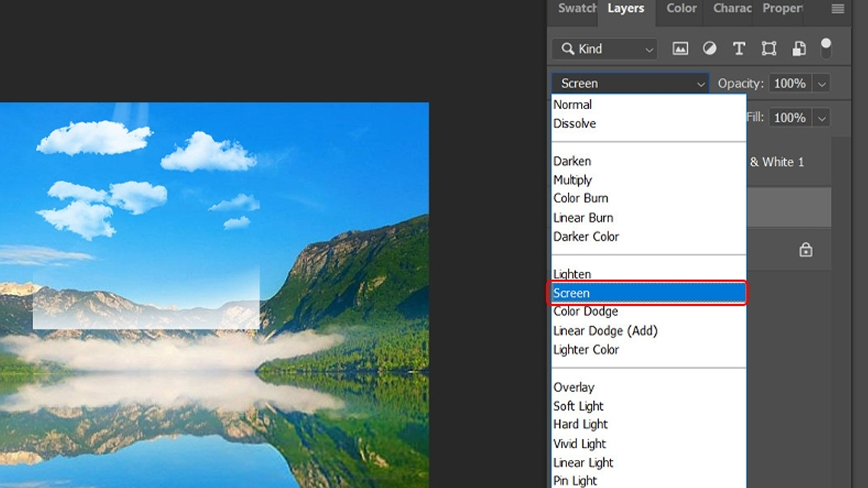
Task: Open the Kind filter dropdown
Action: [605, 49]
